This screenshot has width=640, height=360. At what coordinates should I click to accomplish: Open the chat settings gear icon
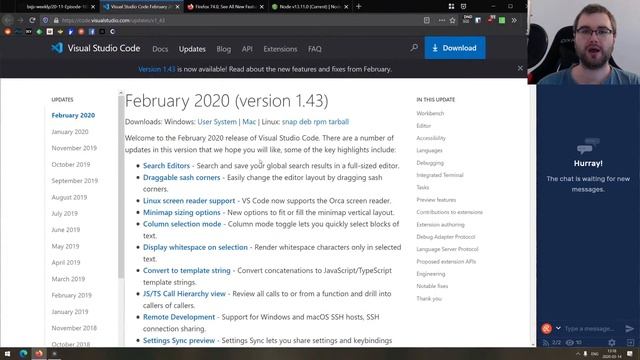[611, 342]
